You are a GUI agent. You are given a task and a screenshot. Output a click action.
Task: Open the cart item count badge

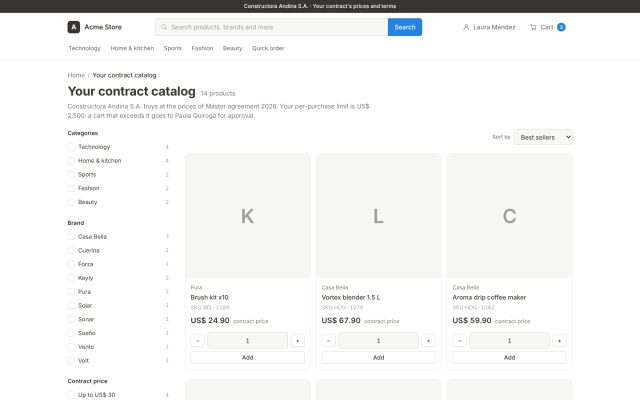(x=561, y=27)
